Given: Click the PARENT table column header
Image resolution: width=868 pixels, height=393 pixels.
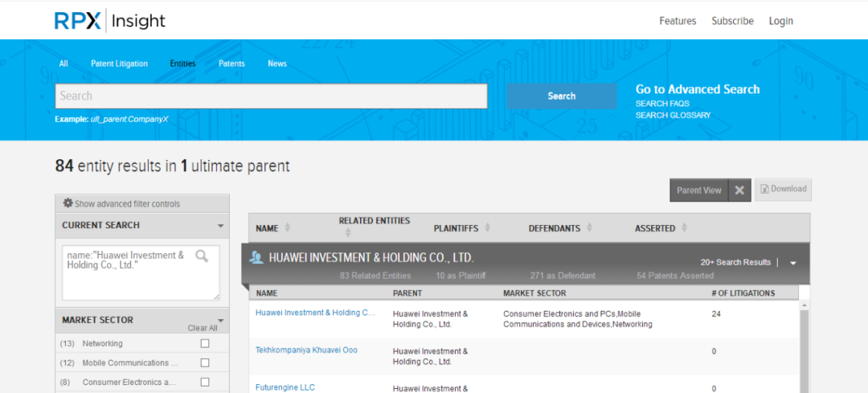Looking at the screenshot, I should click(x=407, y=293).
